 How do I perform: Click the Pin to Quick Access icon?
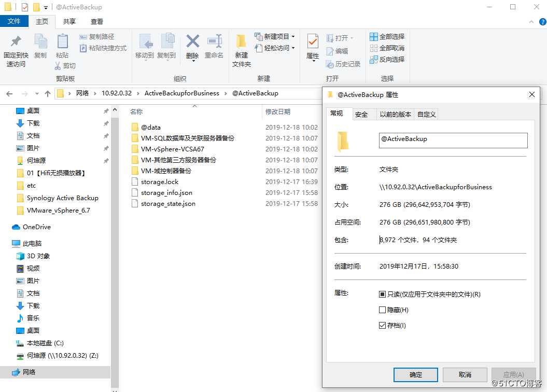click(x=16, y=42)
